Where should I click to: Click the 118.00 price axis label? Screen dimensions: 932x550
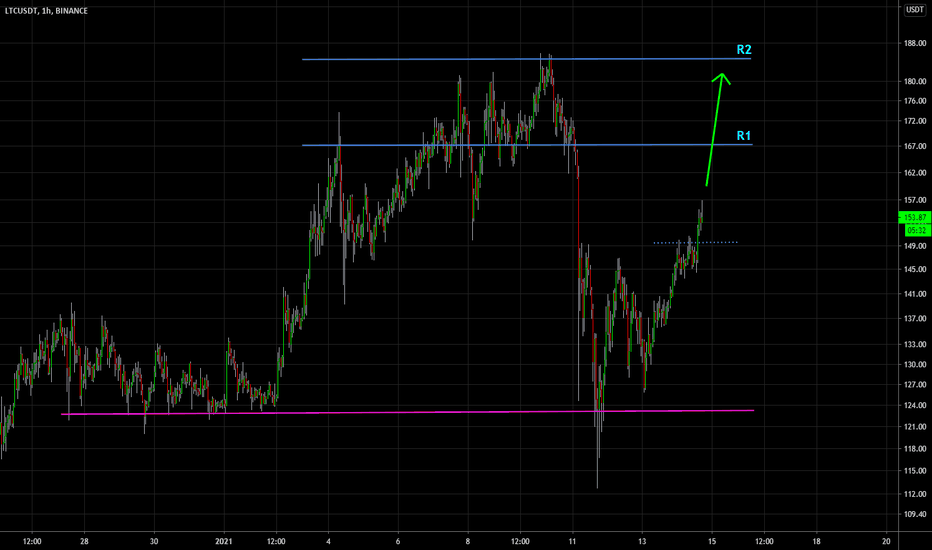pyautogui.click(x=915, y=449)
